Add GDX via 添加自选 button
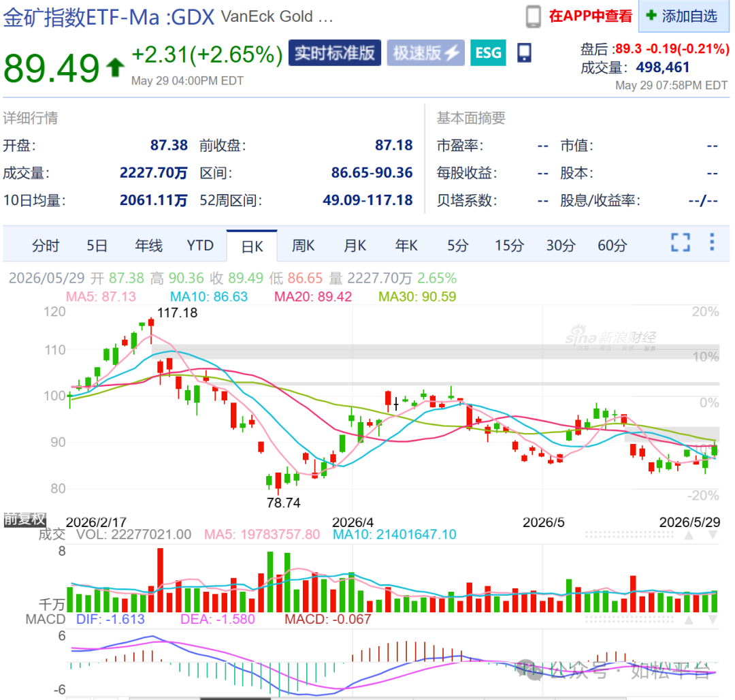 (x=683, y=16)
